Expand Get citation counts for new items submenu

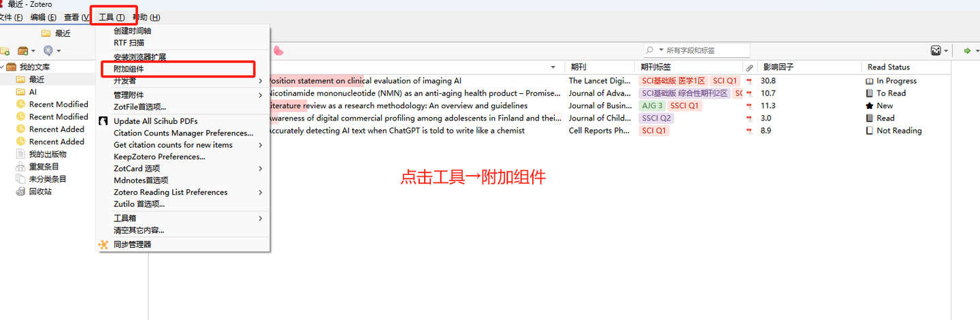[261, 145]
